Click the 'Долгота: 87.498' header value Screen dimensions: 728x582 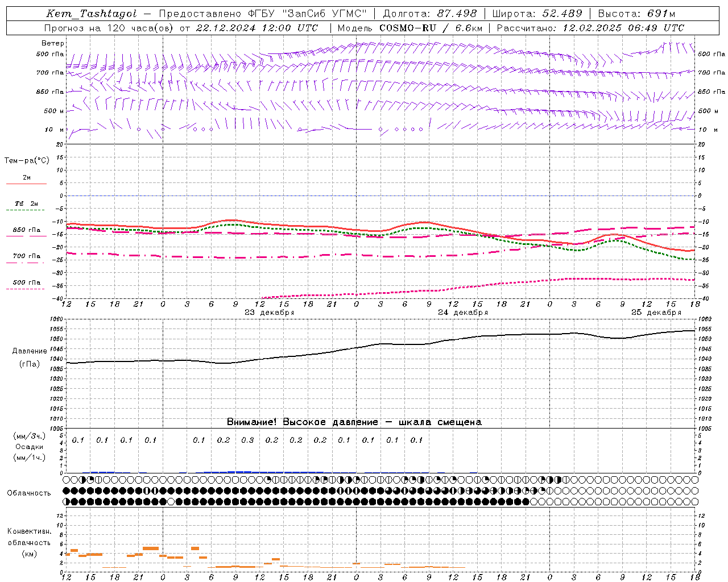[x=431, y=14]
